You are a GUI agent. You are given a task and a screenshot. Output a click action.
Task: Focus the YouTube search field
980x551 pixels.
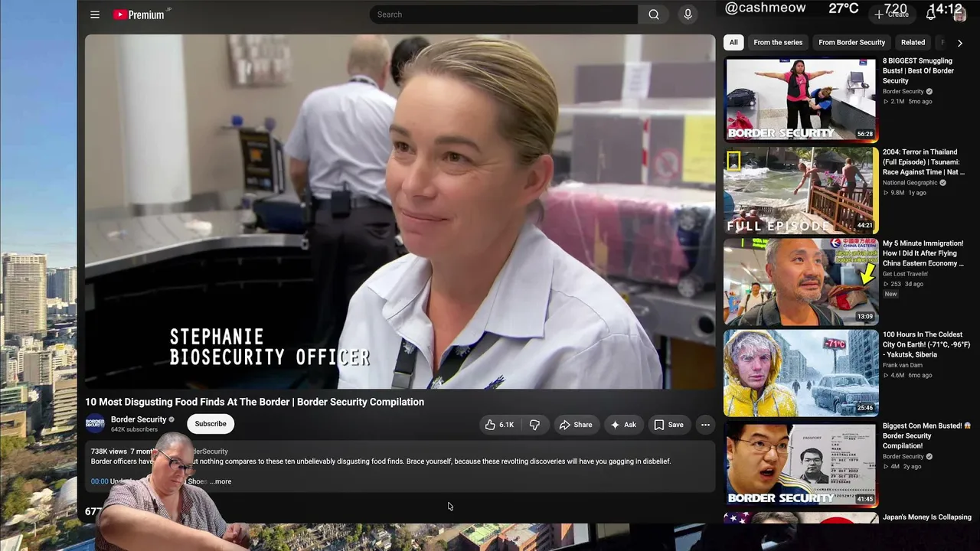(504, 15)
